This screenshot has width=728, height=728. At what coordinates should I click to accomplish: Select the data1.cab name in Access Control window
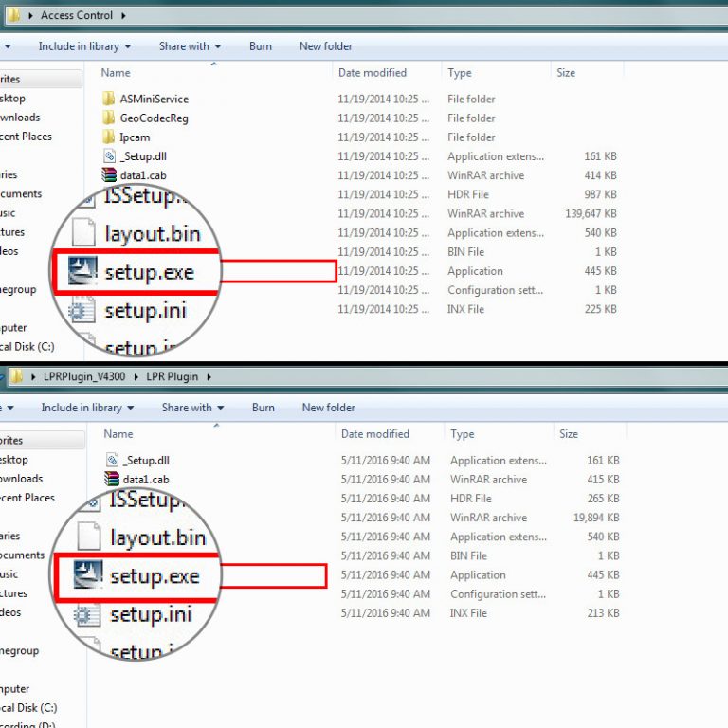point(143,175)
